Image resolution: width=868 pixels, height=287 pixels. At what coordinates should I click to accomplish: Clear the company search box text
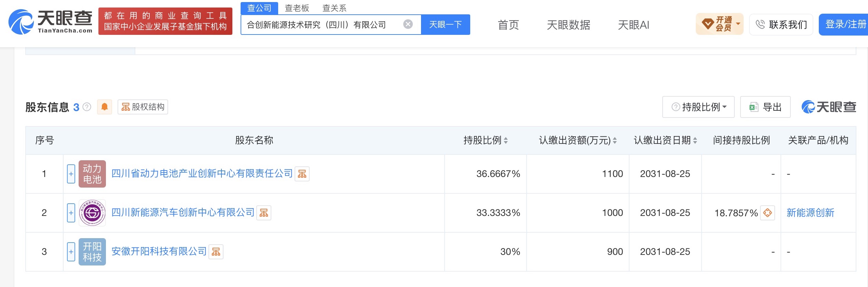408,24
